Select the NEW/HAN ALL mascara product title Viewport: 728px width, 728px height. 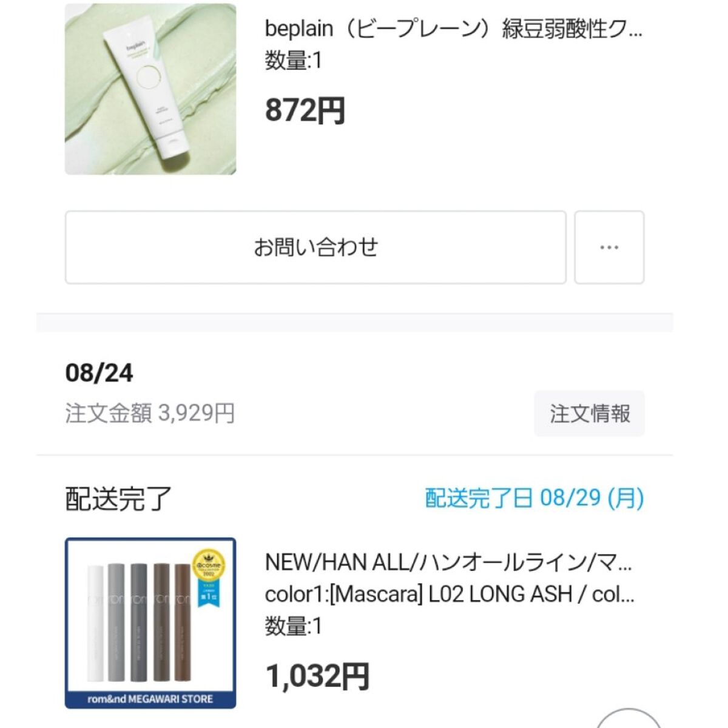448,563
